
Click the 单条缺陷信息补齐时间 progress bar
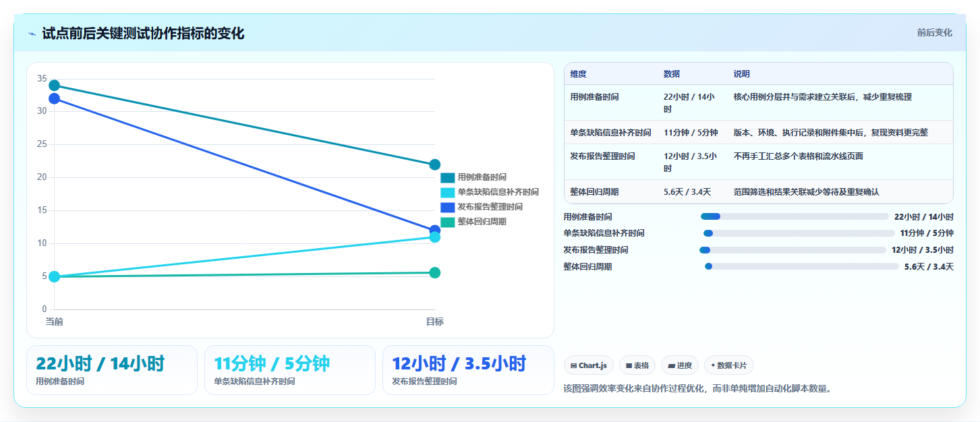click(x=799, y=233)
